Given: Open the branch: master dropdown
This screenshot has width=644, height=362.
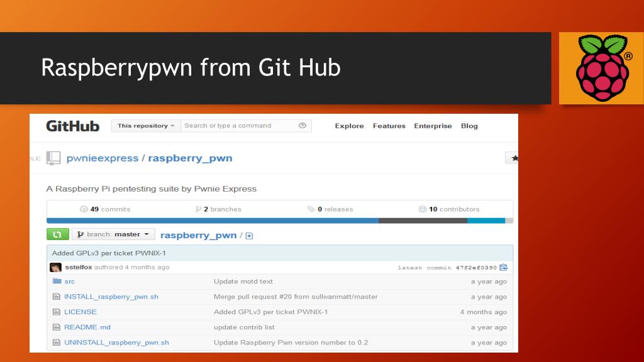Looking at the screenshot, I should coord(113,234).
